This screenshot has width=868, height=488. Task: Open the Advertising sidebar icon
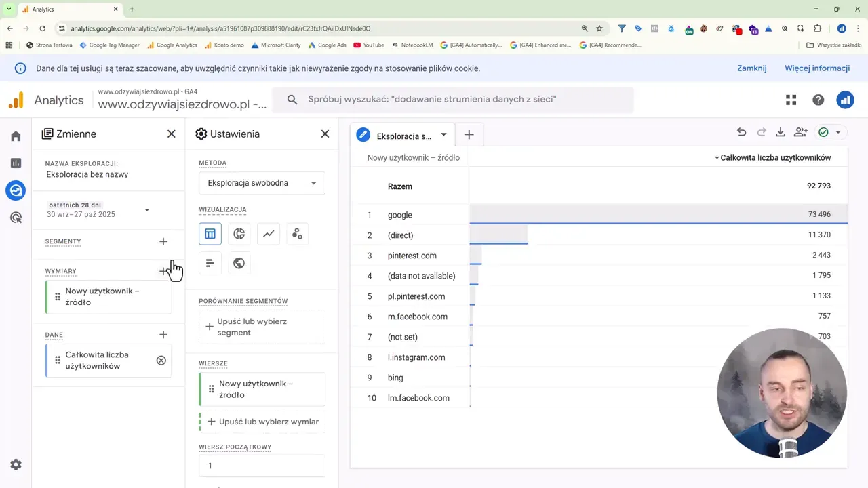point(16,218)
